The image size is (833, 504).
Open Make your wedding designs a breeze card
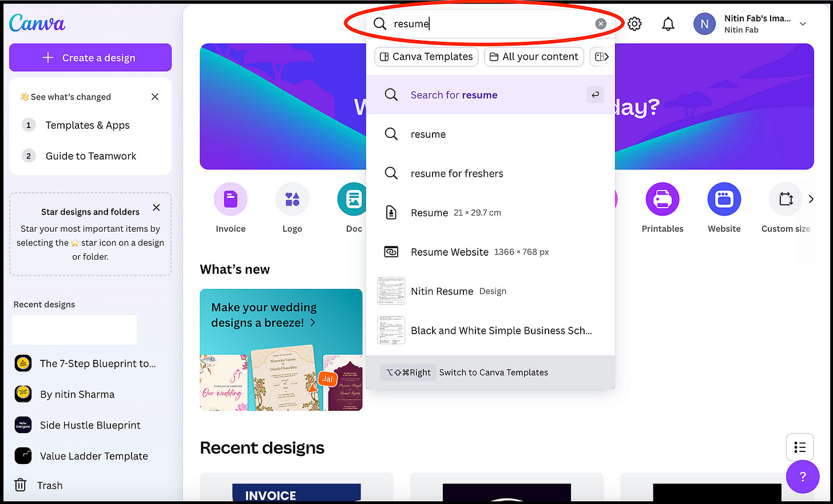pyautogui.click(x=281, y=350)
